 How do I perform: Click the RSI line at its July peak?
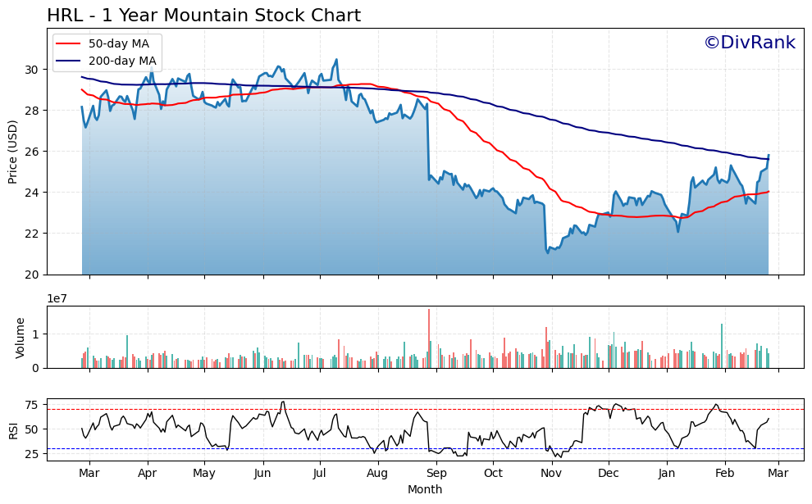[x=283, y=402]
